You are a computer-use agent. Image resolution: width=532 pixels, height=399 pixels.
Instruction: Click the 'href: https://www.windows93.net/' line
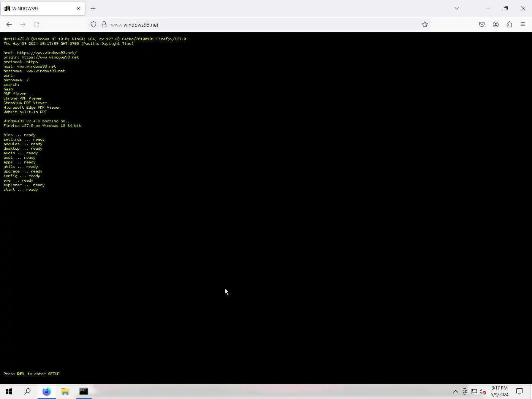pyautogui.click(x=40, y=53)
